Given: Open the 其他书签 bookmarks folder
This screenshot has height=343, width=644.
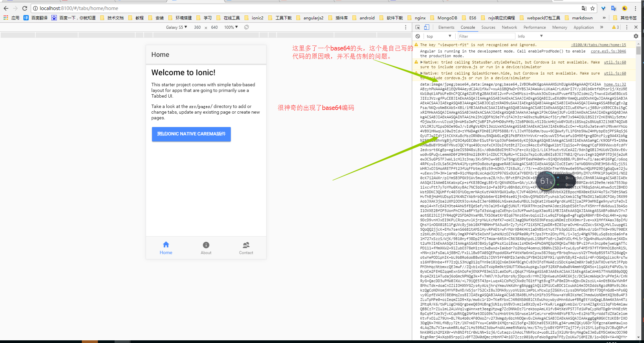Looking at the screenshot, I should point(625,18).
